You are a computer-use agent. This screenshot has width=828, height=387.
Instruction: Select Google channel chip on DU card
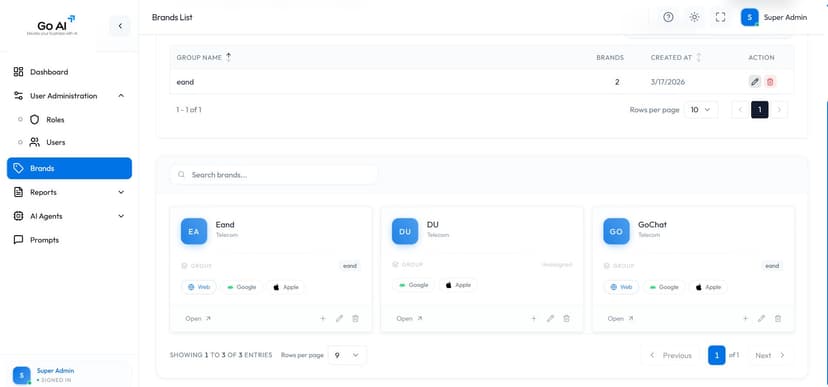(x=413, y=285)
